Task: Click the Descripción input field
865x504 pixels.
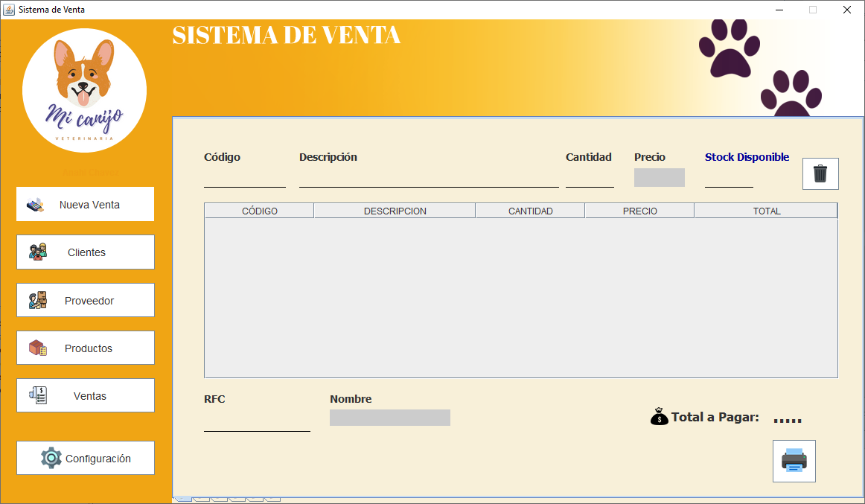Action: click(428, 181)
